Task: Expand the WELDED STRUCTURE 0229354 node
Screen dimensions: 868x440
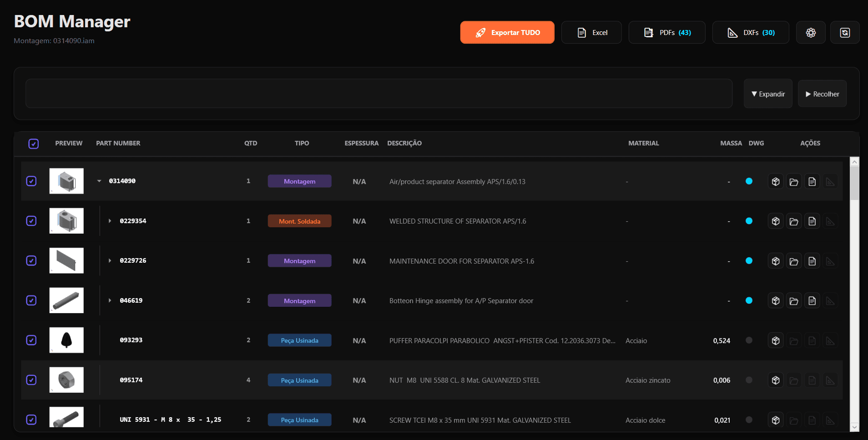Action: (x=109, y=221)
